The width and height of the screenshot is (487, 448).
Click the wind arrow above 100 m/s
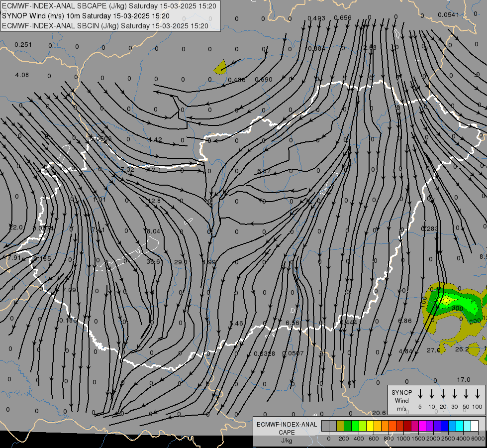point(478,394)
